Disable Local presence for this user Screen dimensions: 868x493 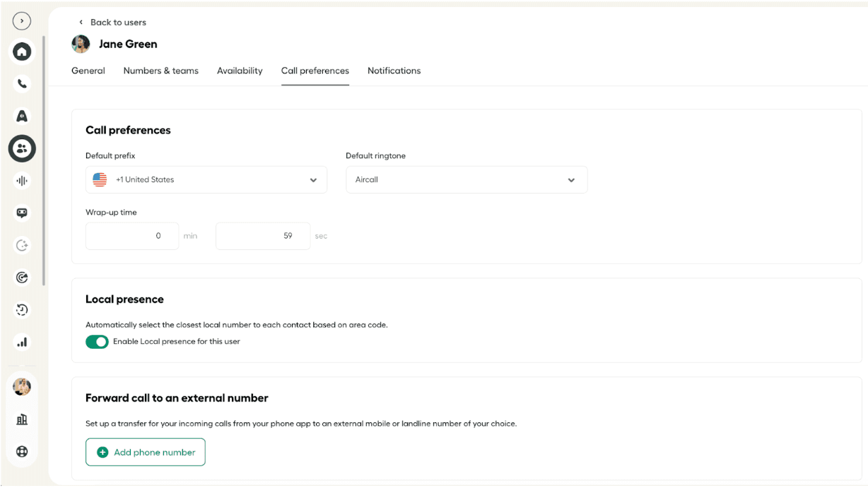(97, 341)
